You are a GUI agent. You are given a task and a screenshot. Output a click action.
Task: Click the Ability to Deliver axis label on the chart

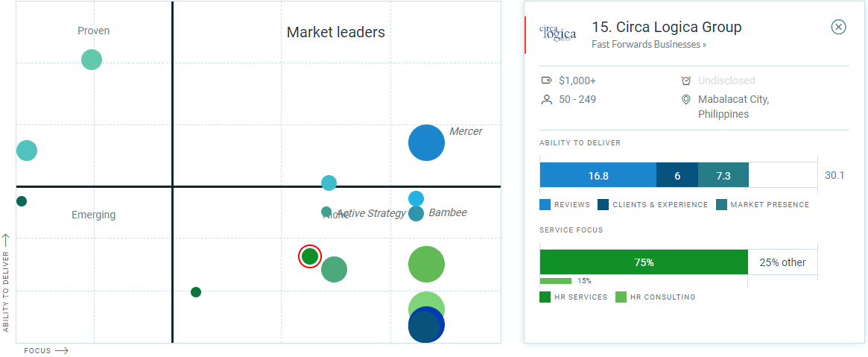(6, 291)
